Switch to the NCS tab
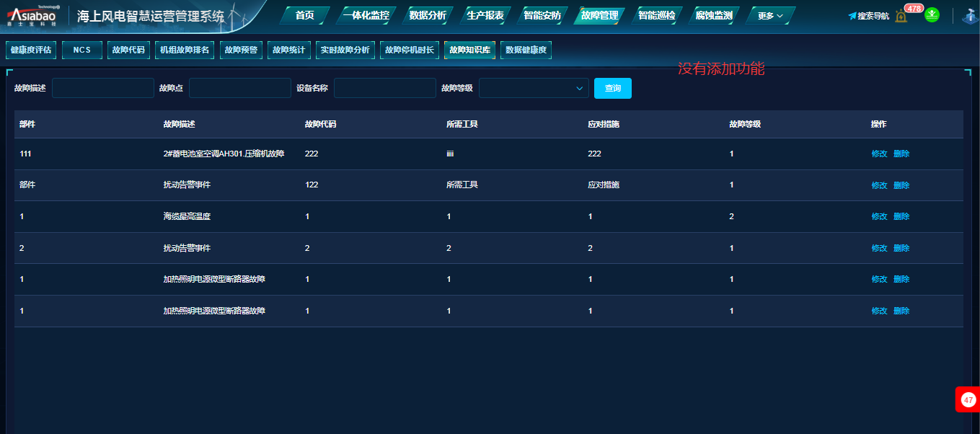The image size is (980, 434). tap(82, 50)
